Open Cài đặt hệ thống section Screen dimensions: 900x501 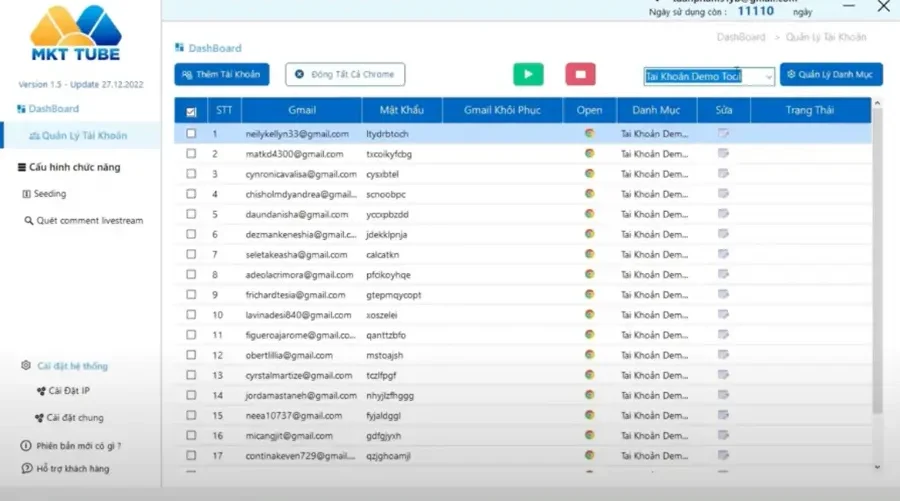click(65, 366)
